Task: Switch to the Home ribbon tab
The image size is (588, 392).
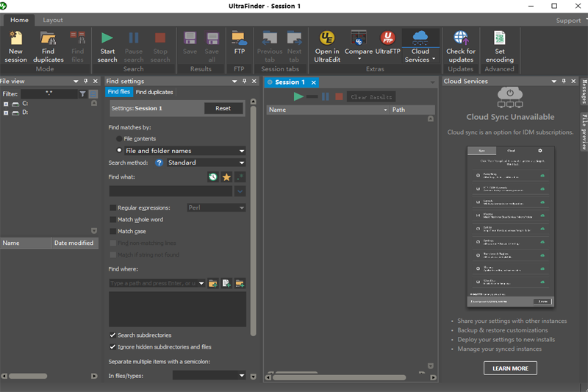Action: point(19,20)
